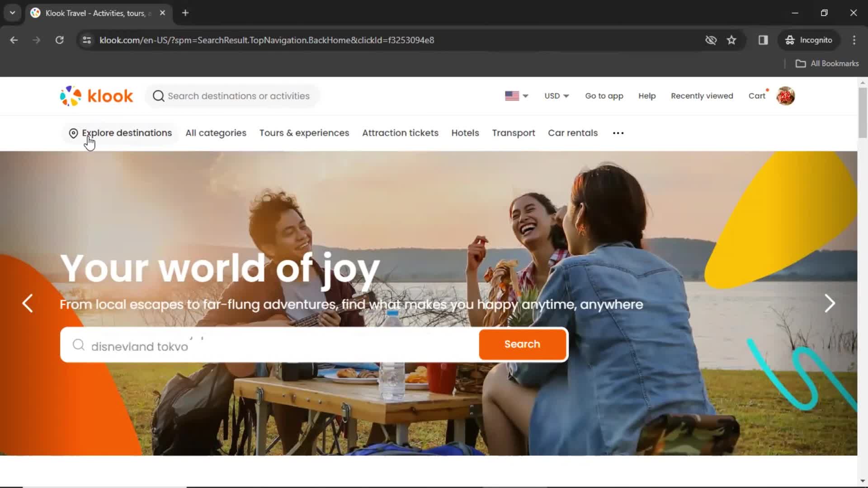Expand the USD currency dropdown
868x488 pixels.
coord(556,96)
